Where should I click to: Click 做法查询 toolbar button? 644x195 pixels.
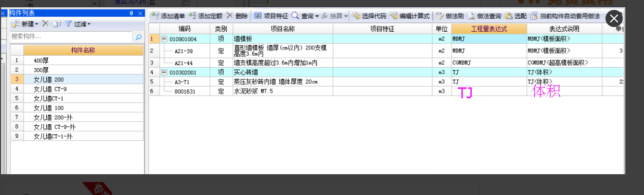click(484, 16)
